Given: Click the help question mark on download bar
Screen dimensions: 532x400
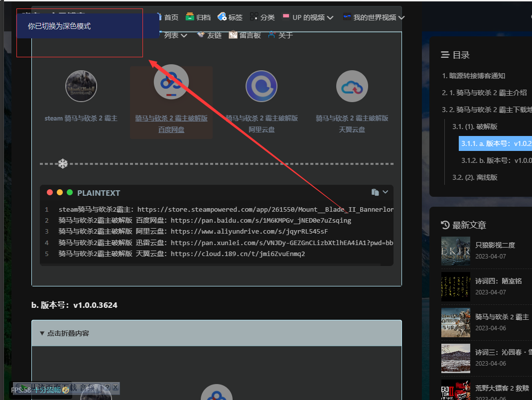Looking at the screenshot, I should tap(107, 387).
